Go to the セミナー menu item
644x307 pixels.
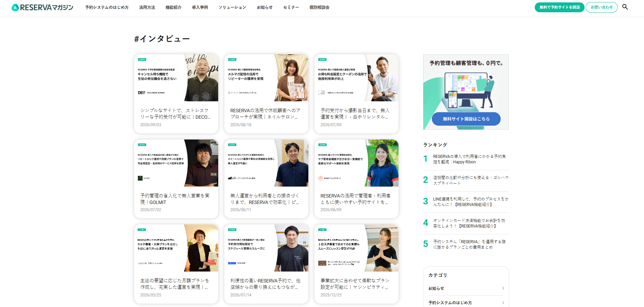(x=291, y=7)
